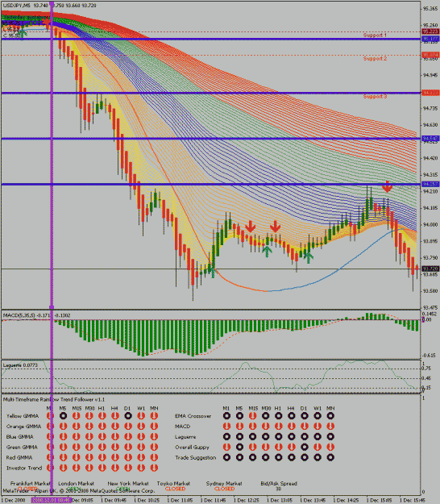The width and height of the screenshot is (440, 504).
Task: Click the Red GMMA row label
Action: click(x=21, y=458)
